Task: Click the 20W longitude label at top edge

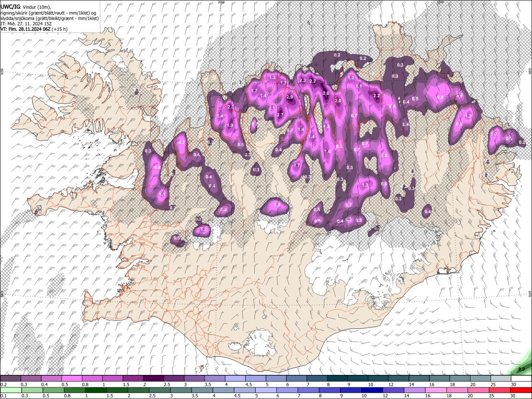Action: 221,2
